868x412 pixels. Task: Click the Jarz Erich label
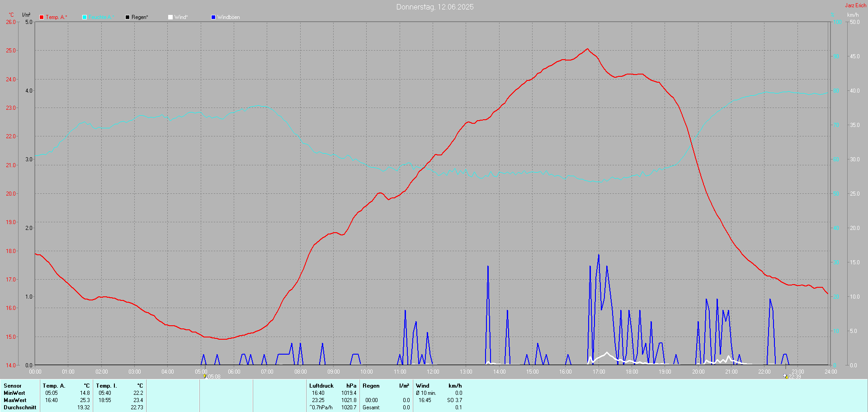point(855,5)
